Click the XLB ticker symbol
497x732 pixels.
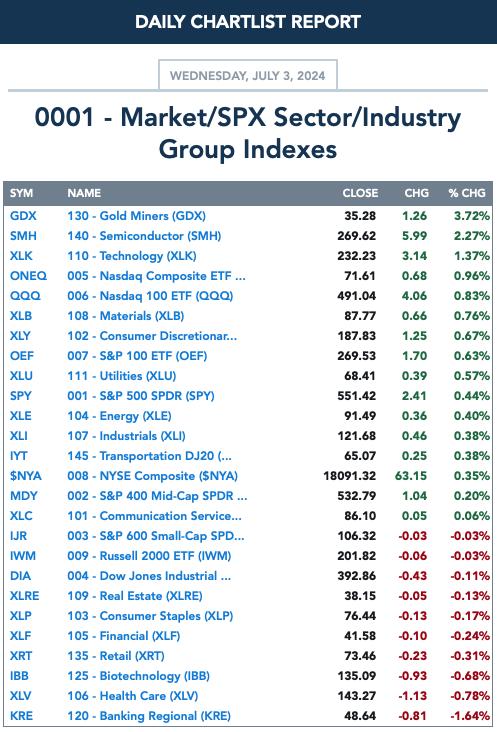[21, 316]
